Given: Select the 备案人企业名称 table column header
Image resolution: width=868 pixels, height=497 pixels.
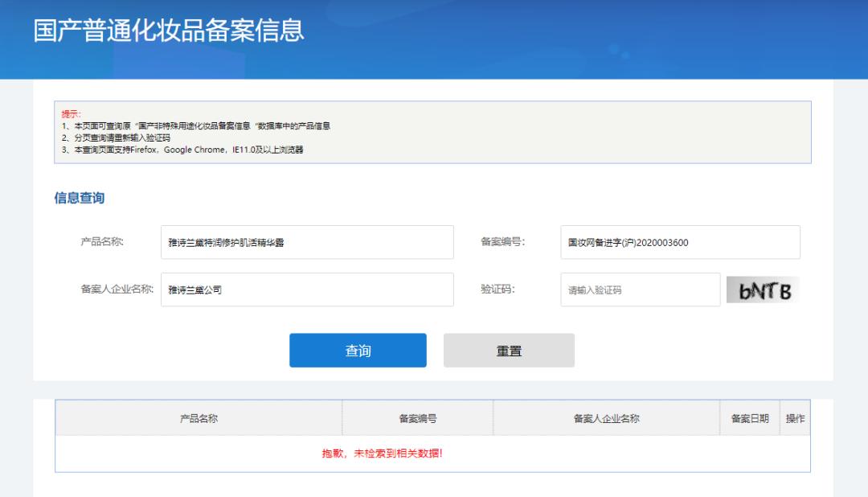Looking at the screenshot, I should pos(606,418).
